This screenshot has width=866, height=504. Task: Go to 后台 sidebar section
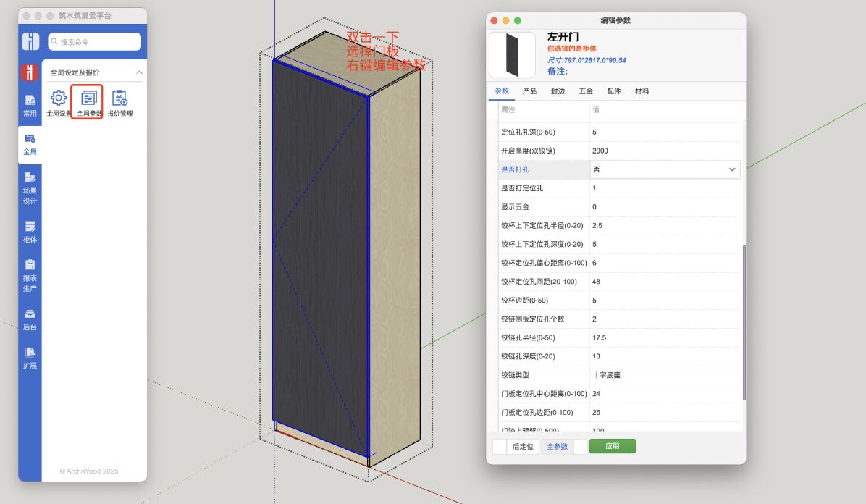tap(30, 319)
